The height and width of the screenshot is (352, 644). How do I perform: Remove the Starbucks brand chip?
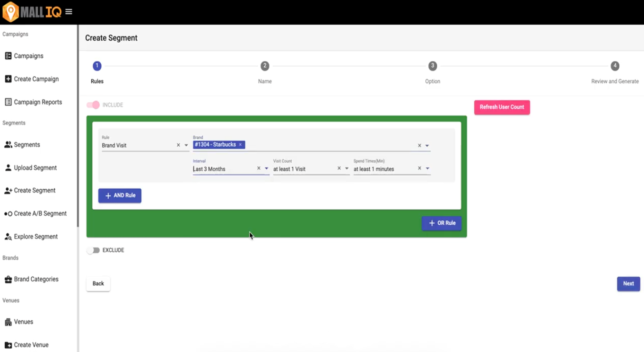[240, 145]
